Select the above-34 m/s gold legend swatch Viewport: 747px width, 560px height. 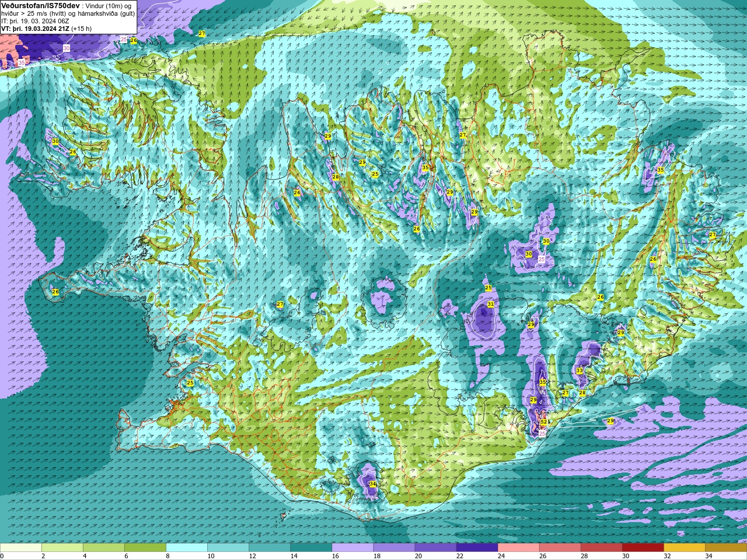point(725,547)
